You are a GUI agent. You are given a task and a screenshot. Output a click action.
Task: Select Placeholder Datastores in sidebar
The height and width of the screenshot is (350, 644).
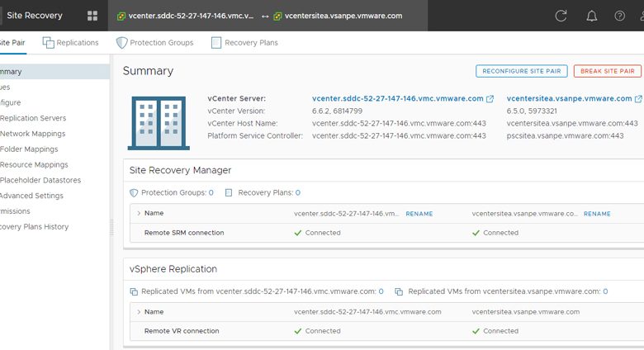pos(40,180)
